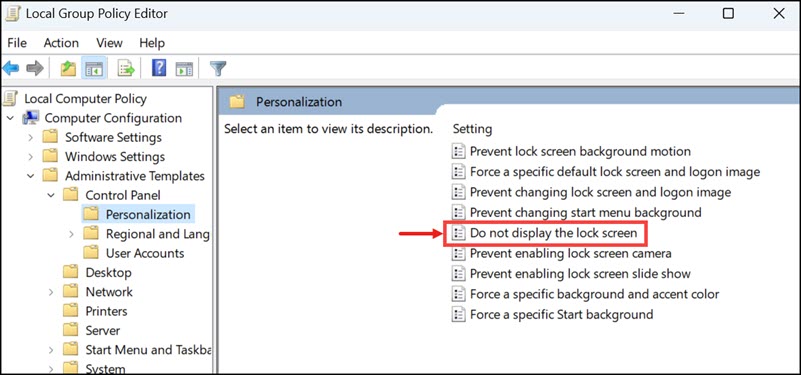Click the Filter funnel icon
This screenshot has width=801, height=375.
(218, 68)
